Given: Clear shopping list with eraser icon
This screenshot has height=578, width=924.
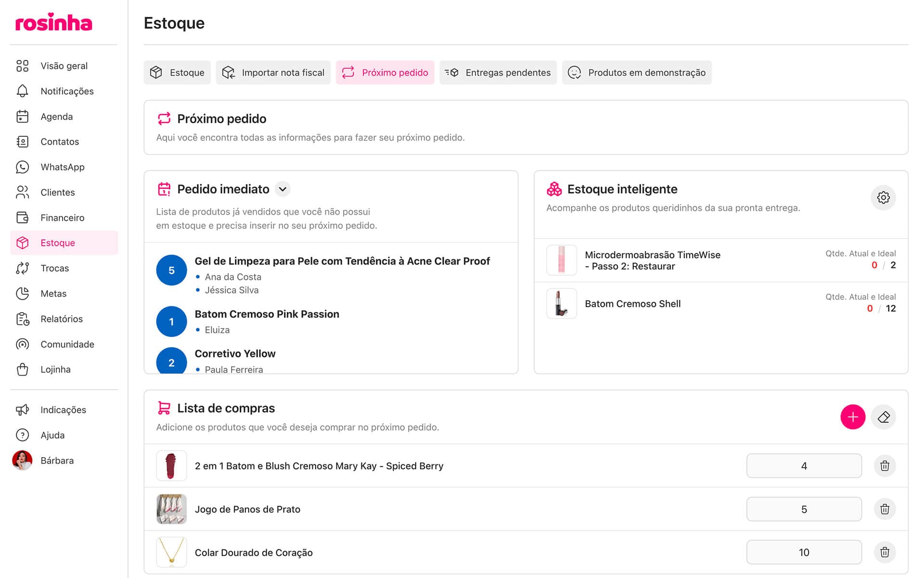Looking at the screenshot, I should click(x=883, y=417).
